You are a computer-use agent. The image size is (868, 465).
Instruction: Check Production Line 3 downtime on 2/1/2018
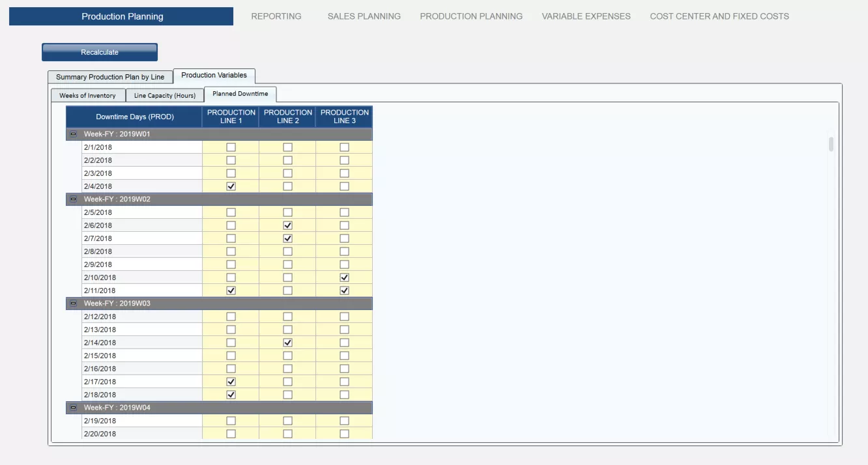click(344, 147)
